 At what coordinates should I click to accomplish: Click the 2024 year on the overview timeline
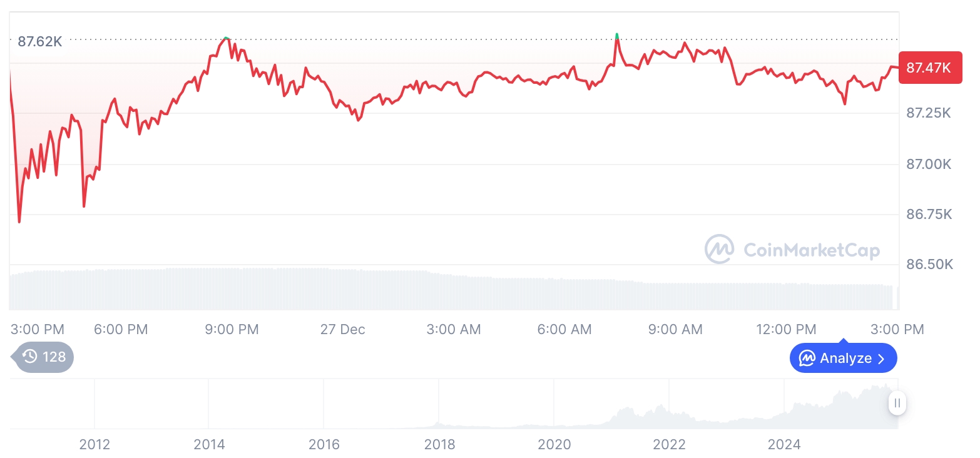pos(784,444)
